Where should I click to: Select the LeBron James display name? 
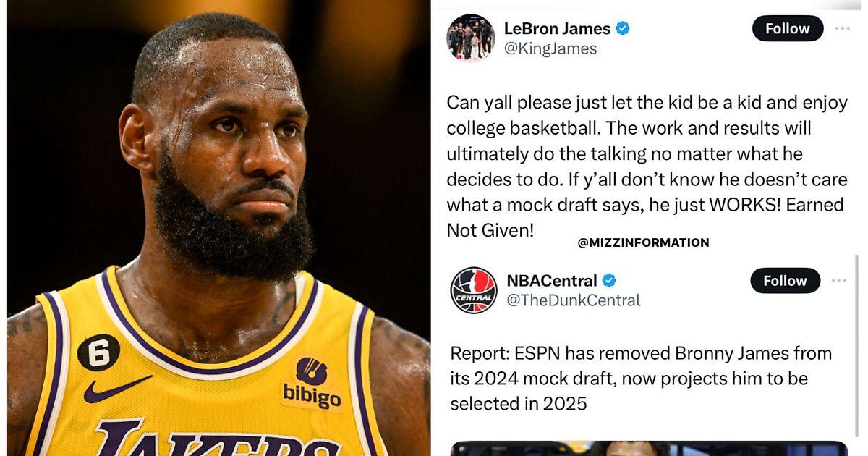557,29
